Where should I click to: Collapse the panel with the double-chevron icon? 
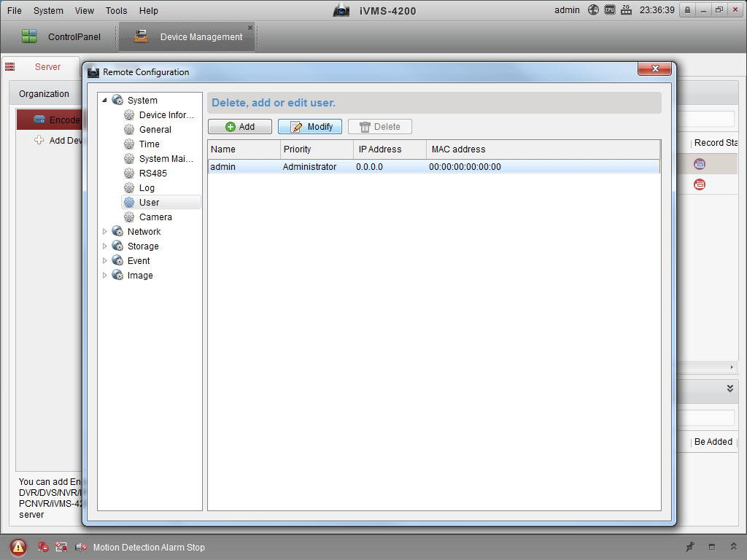tap(729, 388)
